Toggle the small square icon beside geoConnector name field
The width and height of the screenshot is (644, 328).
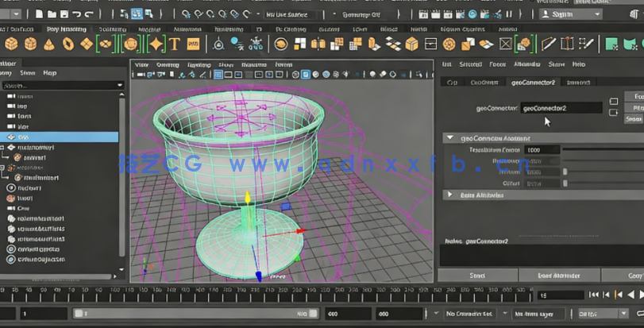(x=613, y=102)
